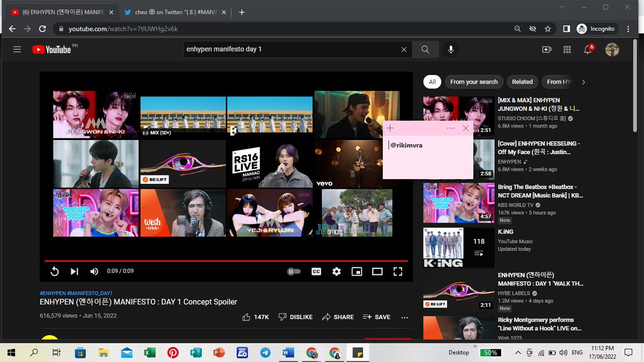The height and width of the screenshot is (362, 644).
Task: Select the All filter chip
Action: pyautogui.click(x=432, y=82)
